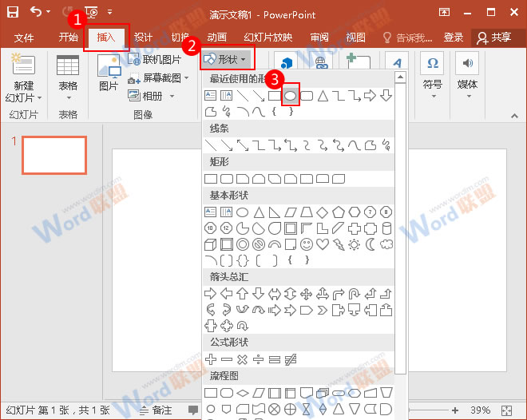Viewport: 527px width, 420px height.
Task: Click the save icon in quick access toolbar
Action: point(14,13)
